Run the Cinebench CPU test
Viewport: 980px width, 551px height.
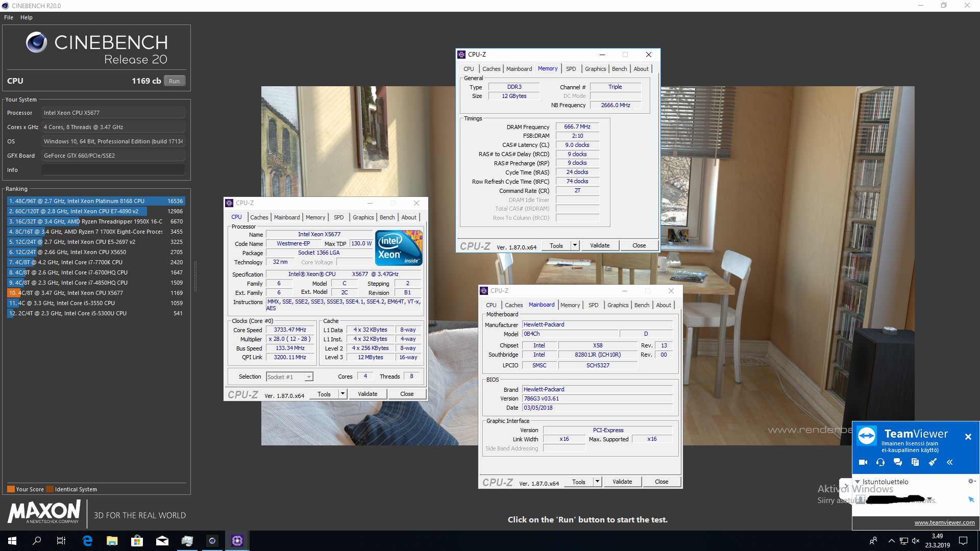point(174,81)
